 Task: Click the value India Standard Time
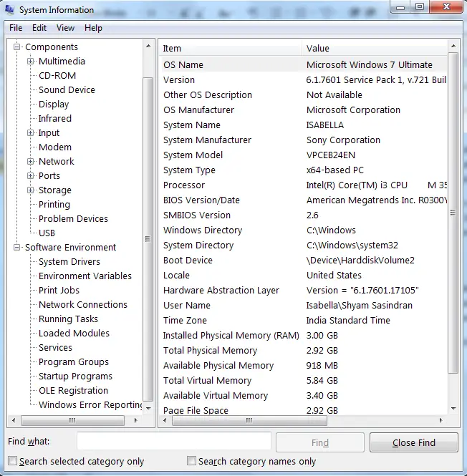pyautogui.click(x=348, y=320)
